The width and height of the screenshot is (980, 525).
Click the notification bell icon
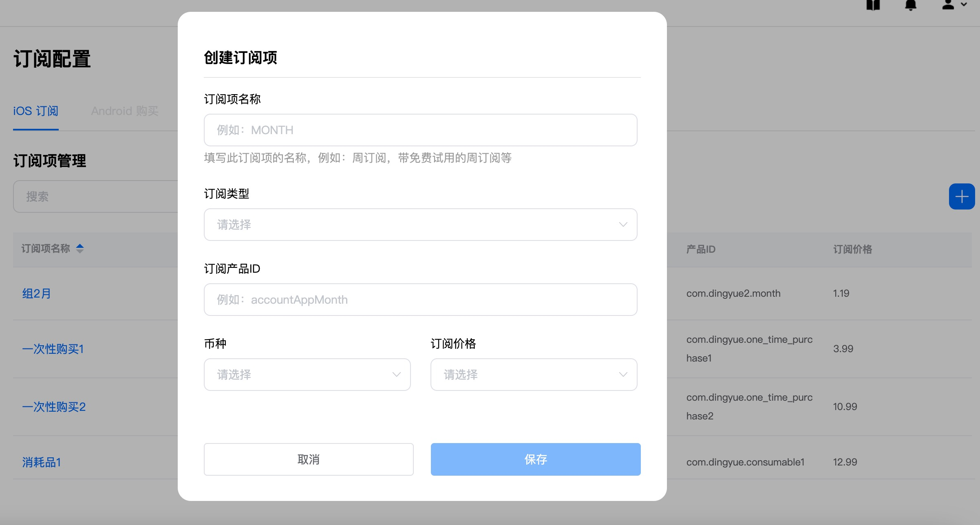coord(911,5)
